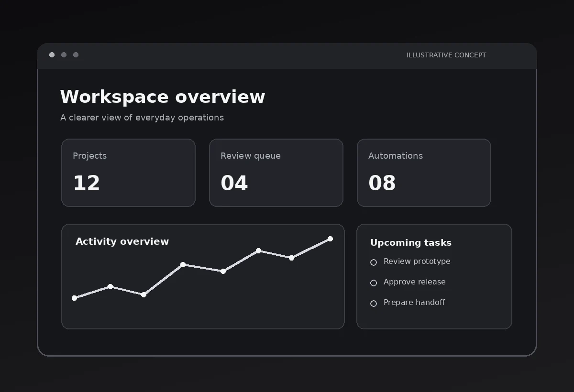Click the Activity overview heading
This screenshot has height=392, width=574.
point(122,241)
